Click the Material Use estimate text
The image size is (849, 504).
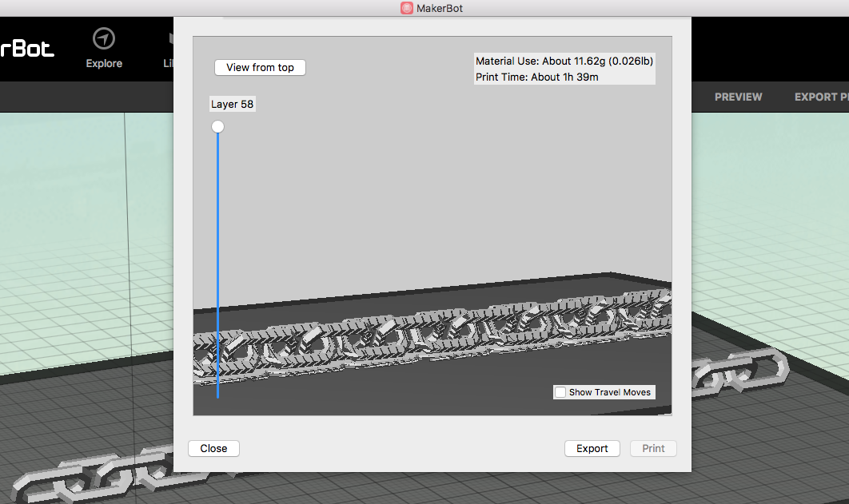click(564, 62)
